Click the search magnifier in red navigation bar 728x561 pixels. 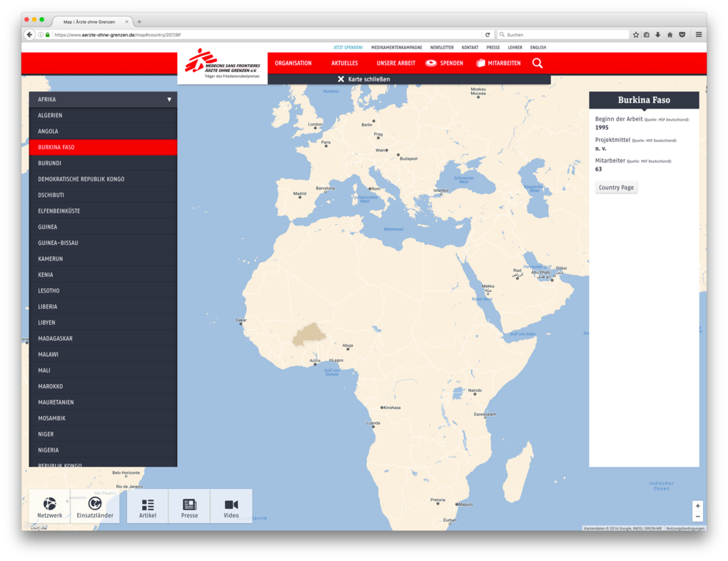pyautogui.click(x=537, y=63)
